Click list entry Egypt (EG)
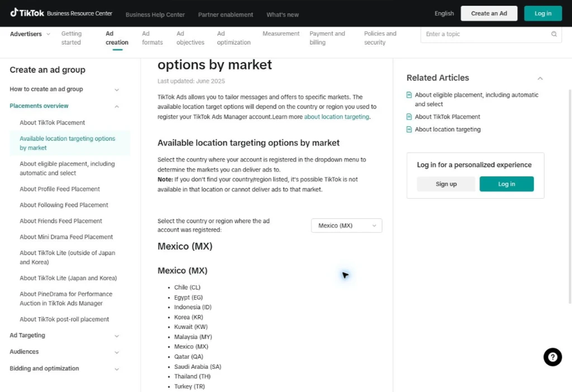572x392 pixels. pos(188,298)
